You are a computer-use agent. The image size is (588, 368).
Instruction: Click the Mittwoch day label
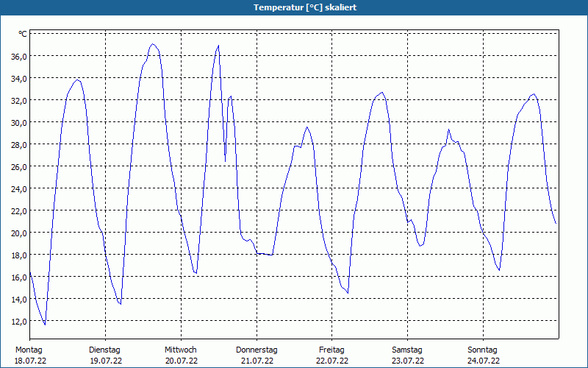click(x=181, y=350)
